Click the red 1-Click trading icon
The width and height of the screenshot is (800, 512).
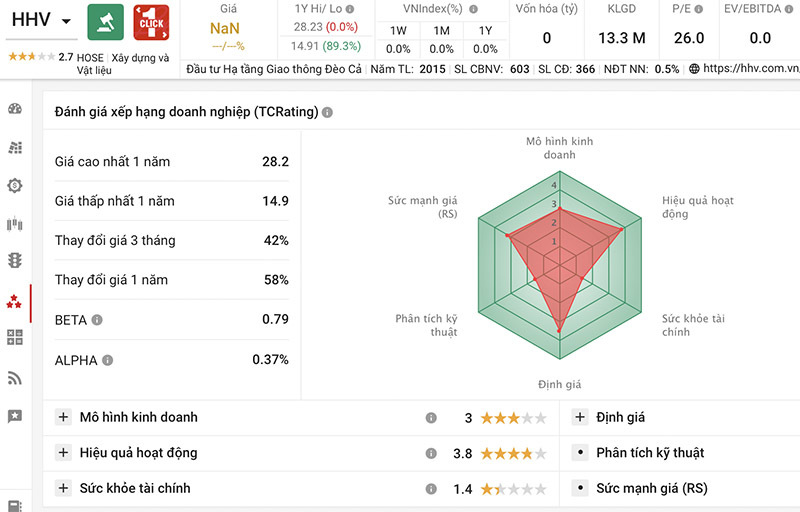[x=151, y=22]
